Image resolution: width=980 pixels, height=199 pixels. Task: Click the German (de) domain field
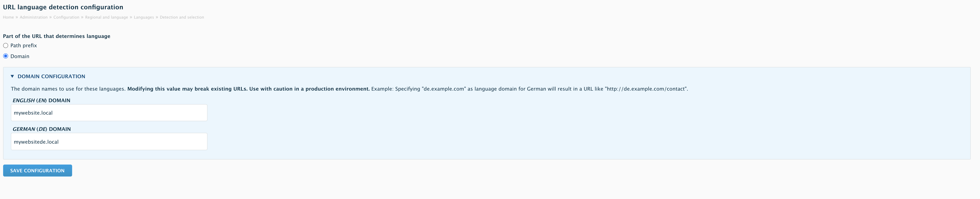(x=109, y=142)
